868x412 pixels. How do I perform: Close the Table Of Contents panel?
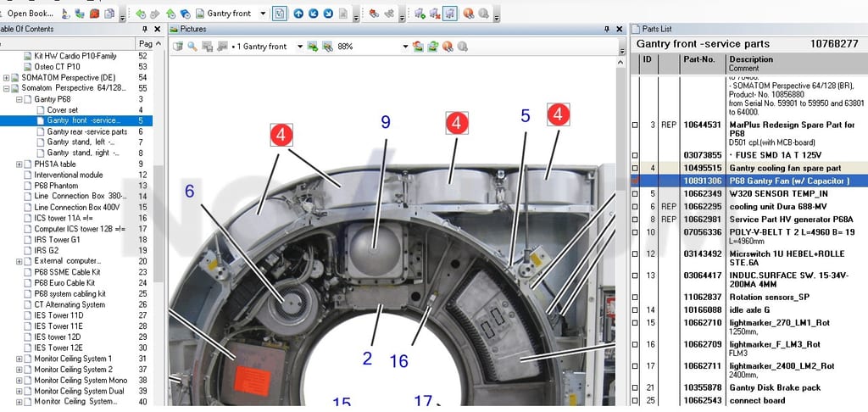(157, 29)
